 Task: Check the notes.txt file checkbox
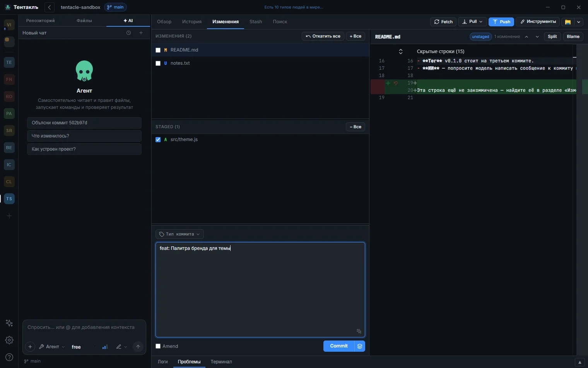pyautogui.click(x=158, y=63)
